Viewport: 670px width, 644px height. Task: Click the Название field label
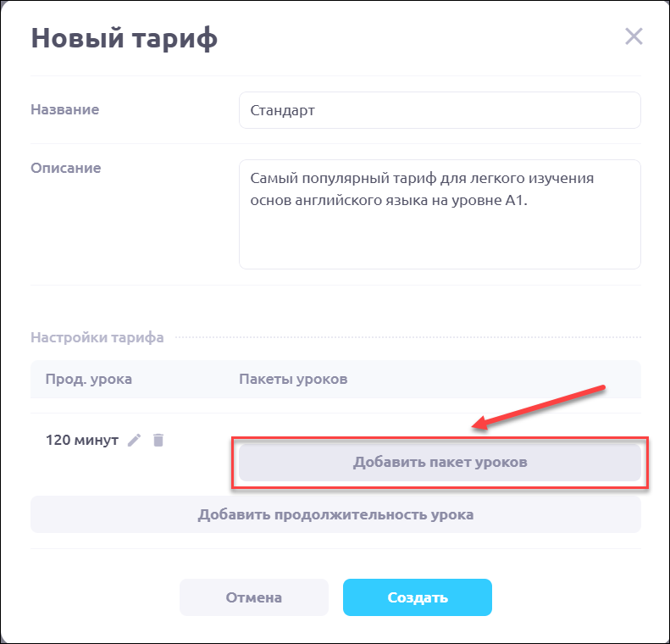[65, 109]
